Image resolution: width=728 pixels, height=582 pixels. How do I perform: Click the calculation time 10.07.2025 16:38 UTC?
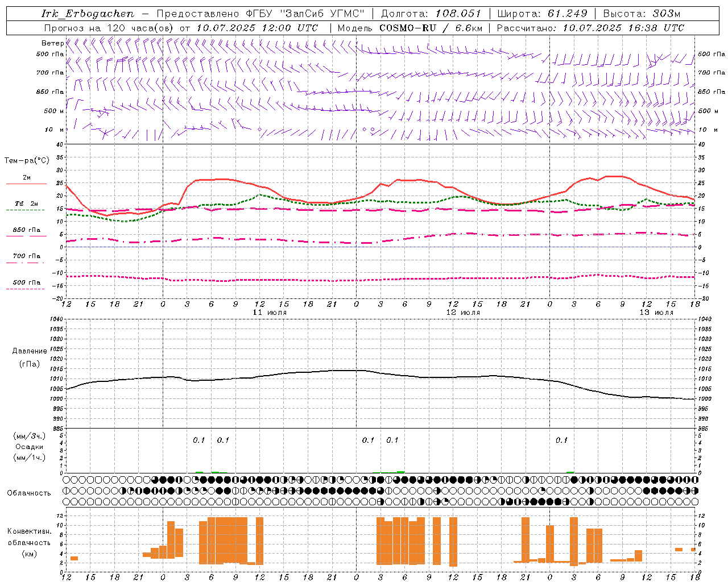[x=623, y=28]
